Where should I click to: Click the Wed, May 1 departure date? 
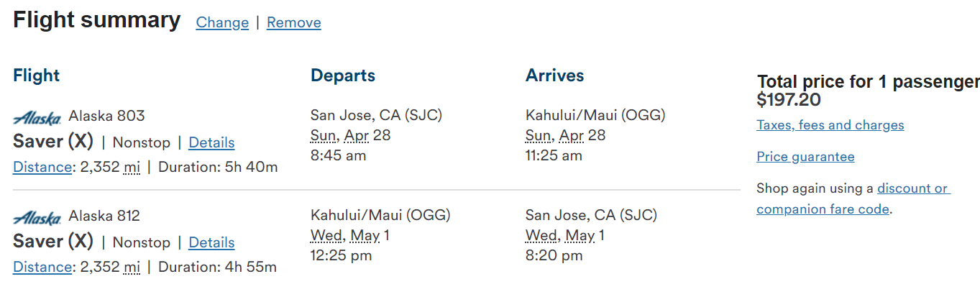point(349,235)
